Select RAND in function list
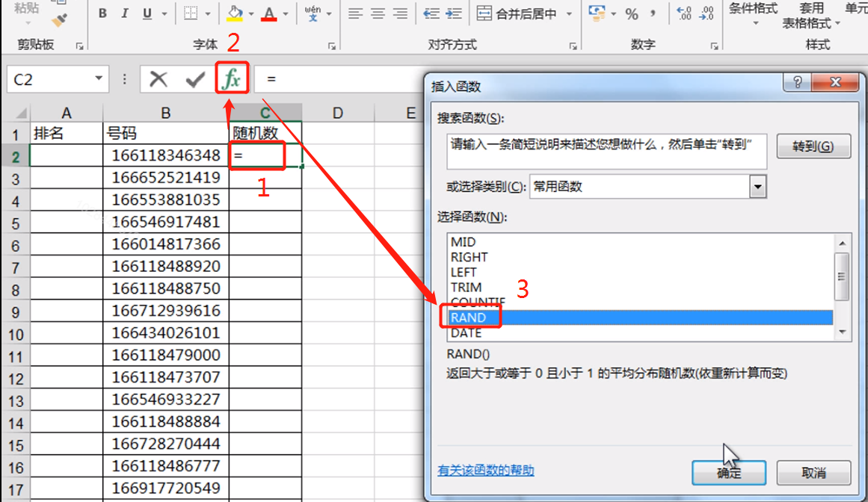The height and width of the screenshot is (502, 868). [x=640, y=317]
